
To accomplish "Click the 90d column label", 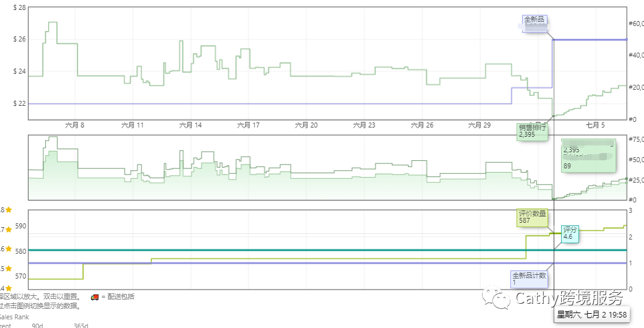I will tap(37, 326).
